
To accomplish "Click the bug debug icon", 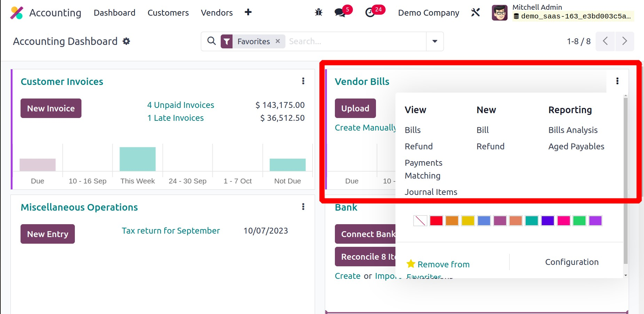I will coord(319,13).
